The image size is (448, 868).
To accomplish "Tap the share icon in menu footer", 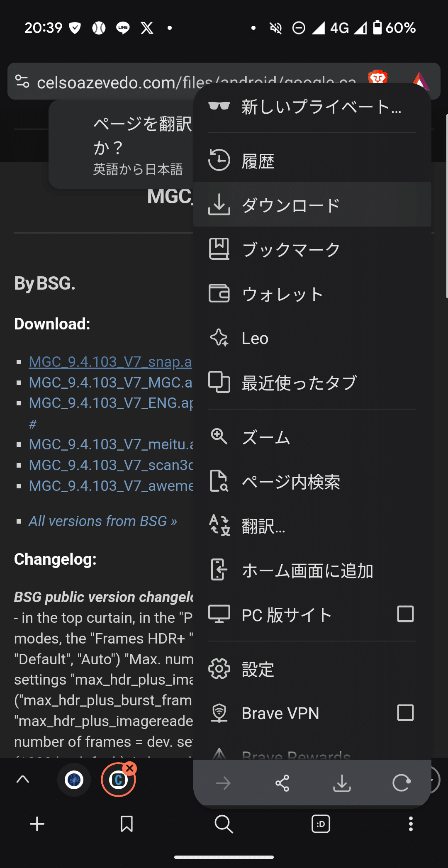I will [282, 783].
